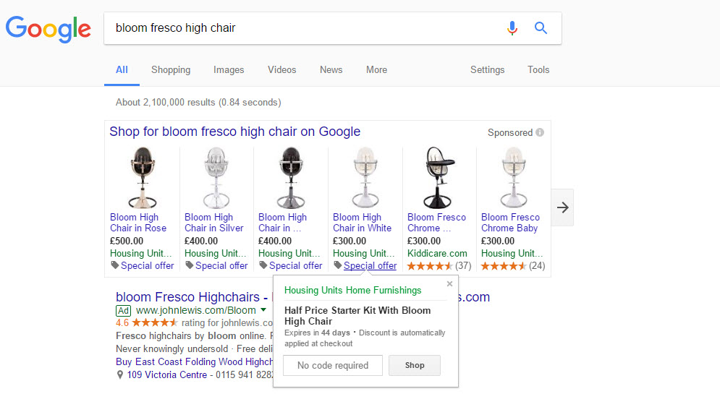
Task: Open the More search category menu
Action: (x=377, y=70)
